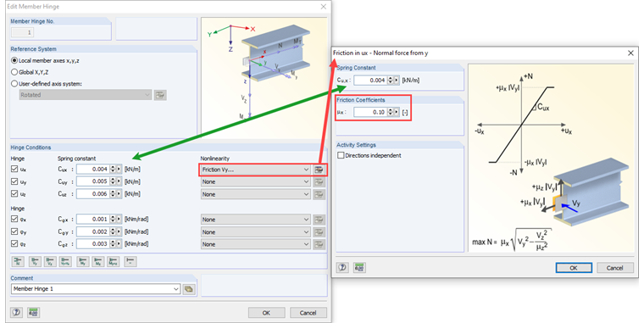Click the Cφx spring constant field 0.001
Image resolution: width=644 pixels, height=323 pixels.
pos(92,219)
